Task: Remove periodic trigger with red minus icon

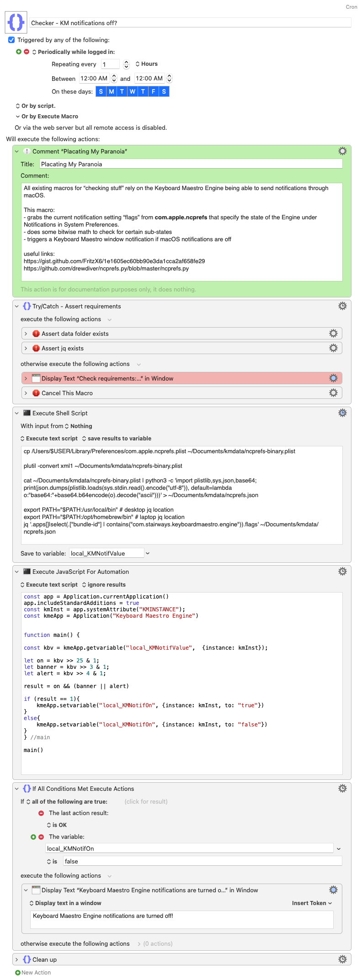Action: tap(27, 52)
